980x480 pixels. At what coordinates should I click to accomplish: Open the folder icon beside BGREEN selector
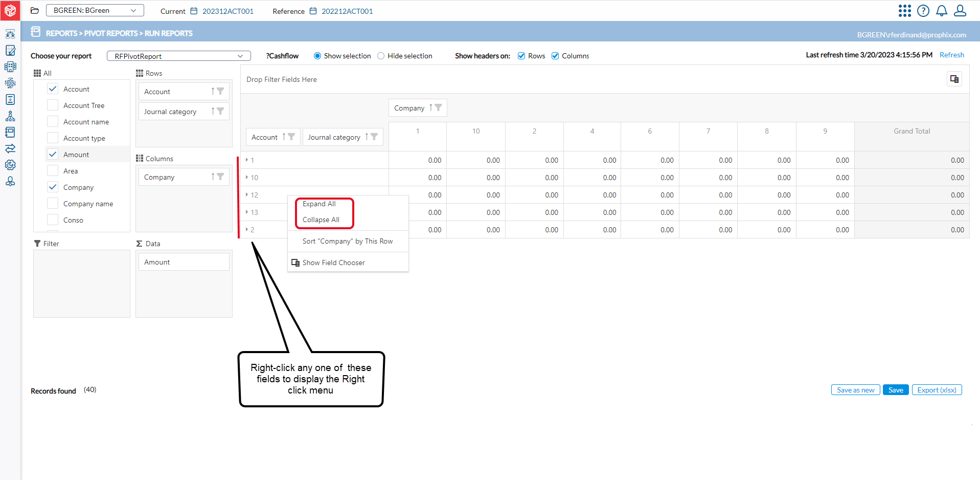35,10
